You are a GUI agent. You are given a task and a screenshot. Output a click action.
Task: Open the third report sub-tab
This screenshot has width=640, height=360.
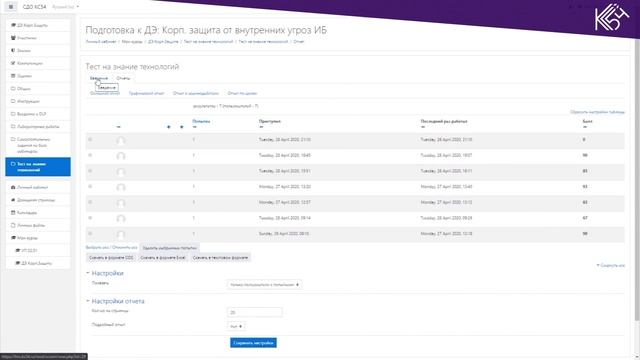[196, 93]
